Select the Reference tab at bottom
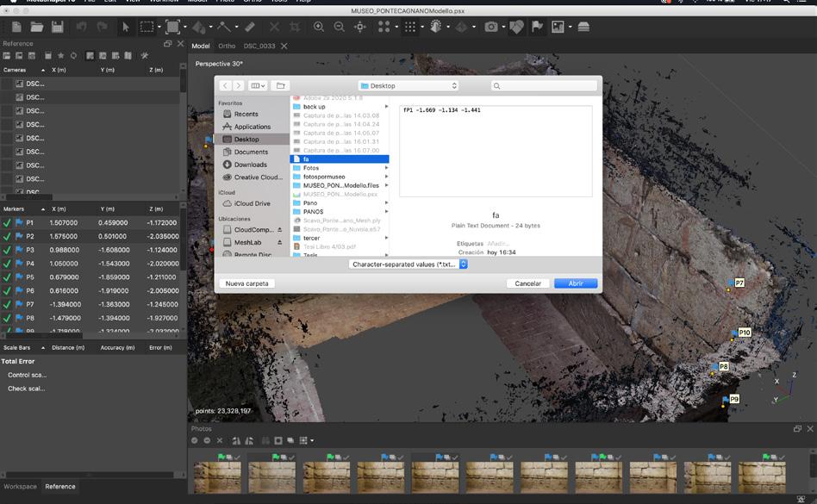This screenshot has height=504, width=817. point(60,486)
